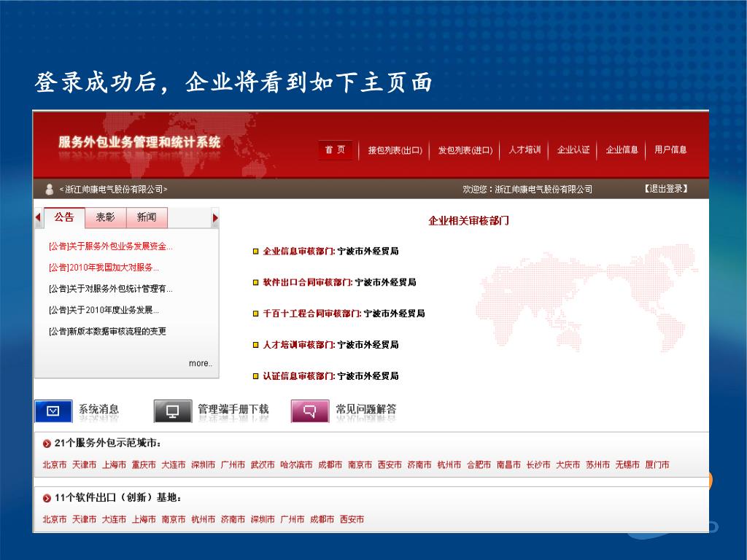Click the 服务外包业务管理和统计系统 site title
The width and height of the screenshot is (747, 560).
(x=139, y=142)
